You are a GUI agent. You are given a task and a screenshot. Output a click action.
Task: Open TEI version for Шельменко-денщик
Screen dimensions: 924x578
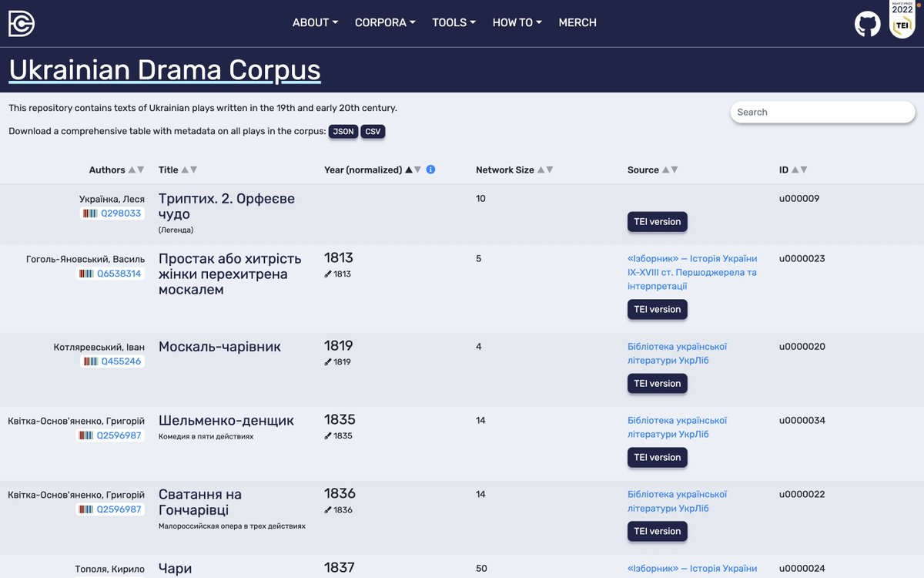(657, 458)
